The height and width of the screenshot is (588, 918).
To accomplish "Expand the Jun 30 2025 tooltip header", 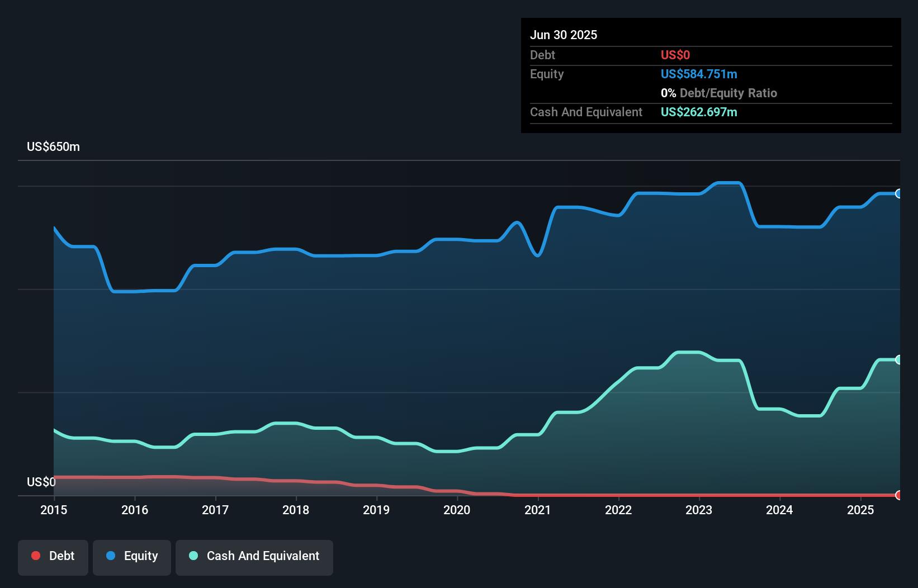I will point(564,35).
